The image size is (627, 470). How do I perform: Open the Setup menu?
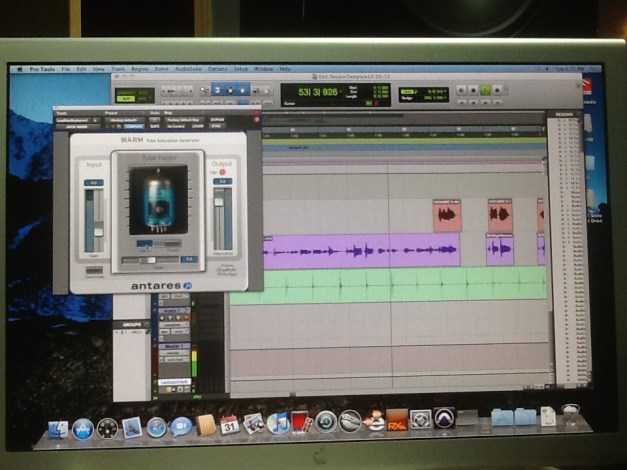[241, 69]
